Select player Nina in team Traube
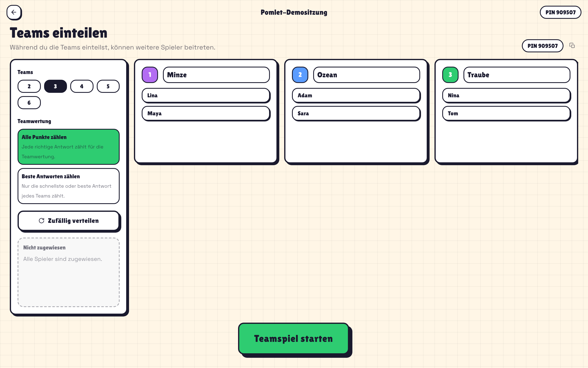This screenshot has width=588, height=368. 506,95
